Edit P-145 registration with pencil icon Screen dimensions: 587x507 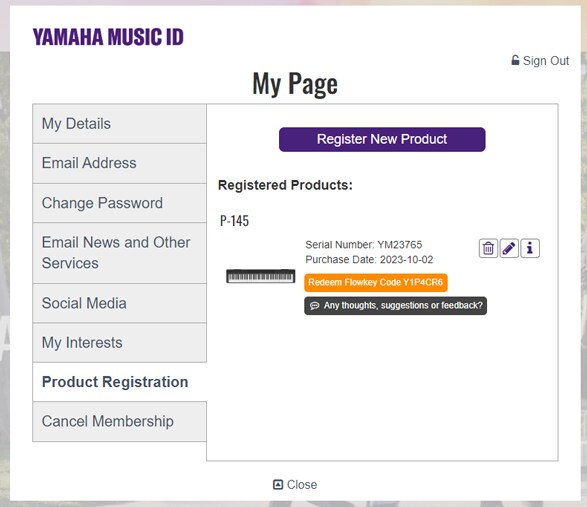[509, 248]
